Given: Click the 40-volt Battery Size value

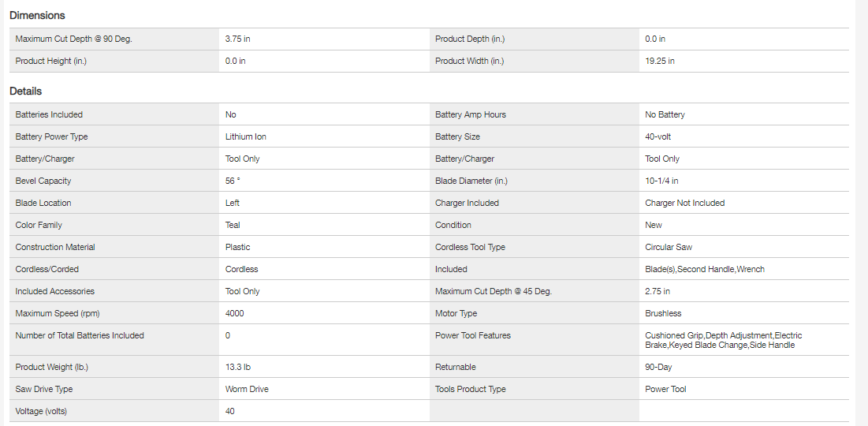Looking at the screenshot, I should pos(658,136).
